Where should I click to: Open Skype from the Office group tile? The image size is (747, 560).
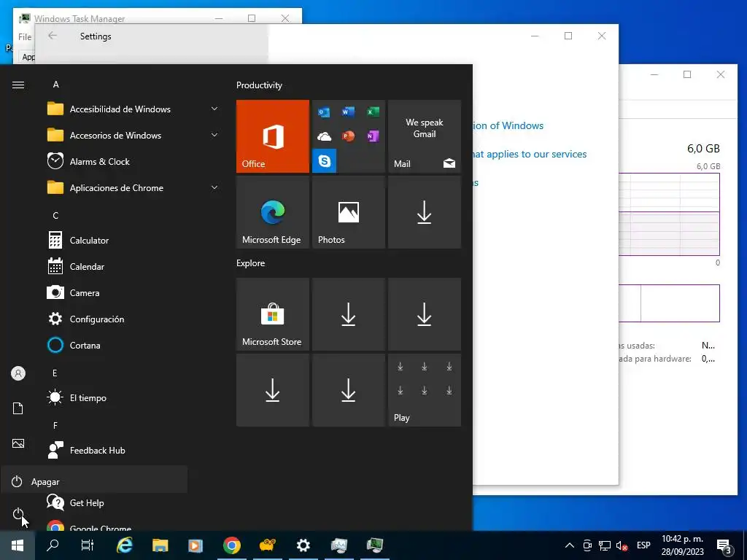325,161
